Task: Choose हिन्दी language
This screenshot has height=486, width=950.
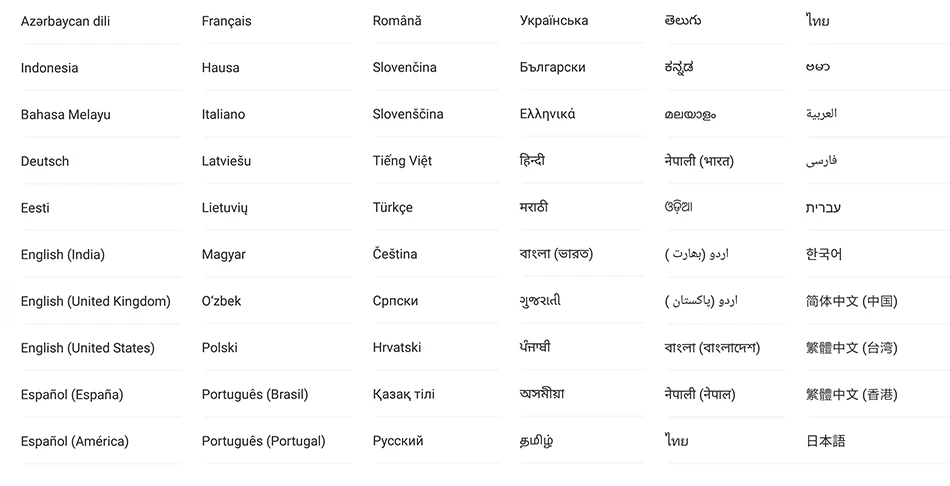Action: tap(533, 161)
